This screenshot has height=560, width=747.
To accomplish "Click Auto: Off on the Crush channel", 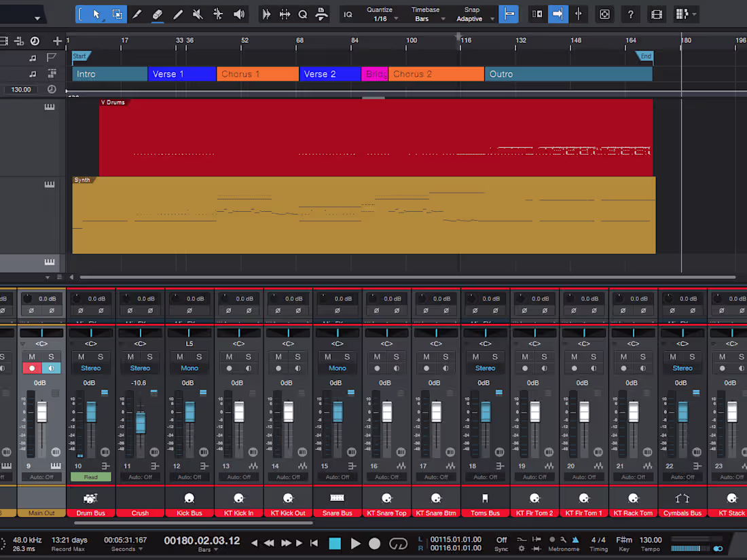I will (x=140, y=477).
